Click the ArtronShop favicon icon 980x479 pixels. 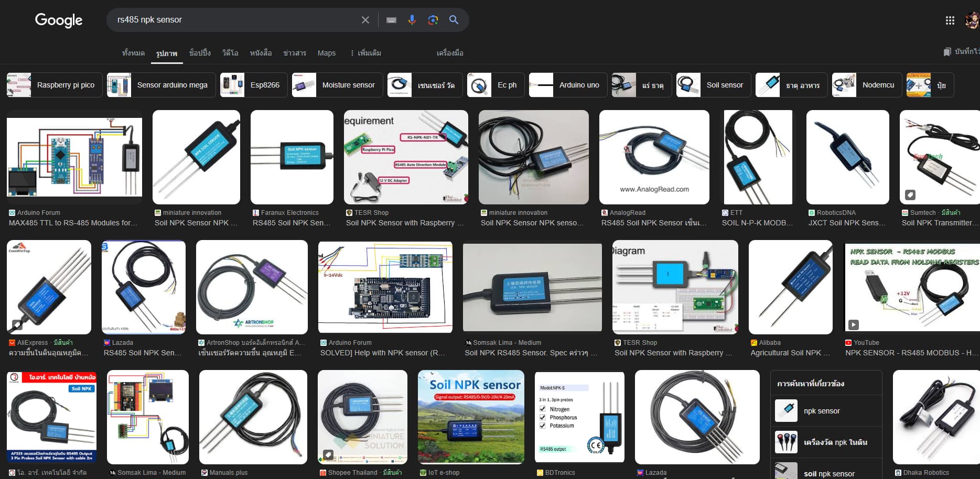coord(201,343)
